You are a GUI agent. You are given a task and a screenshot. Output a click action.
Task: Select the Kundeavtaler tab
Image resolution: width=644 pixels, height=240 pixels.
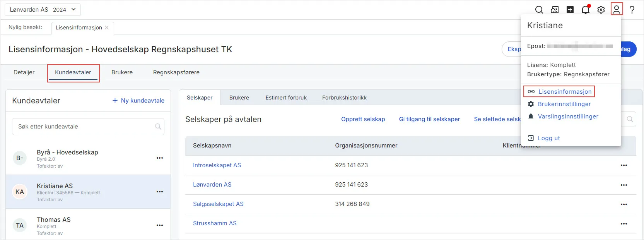73,72
